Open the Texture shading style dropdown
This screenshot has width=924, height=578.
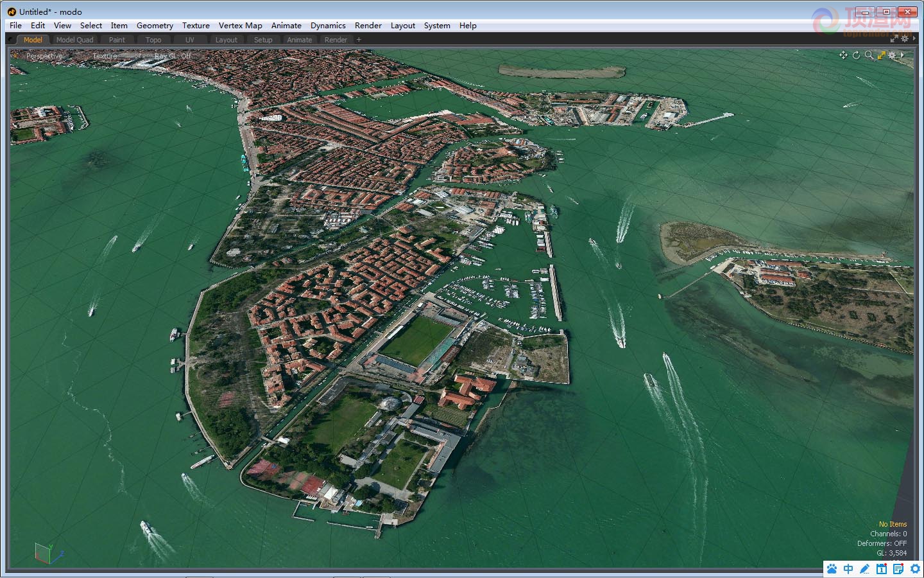[105, 56]
